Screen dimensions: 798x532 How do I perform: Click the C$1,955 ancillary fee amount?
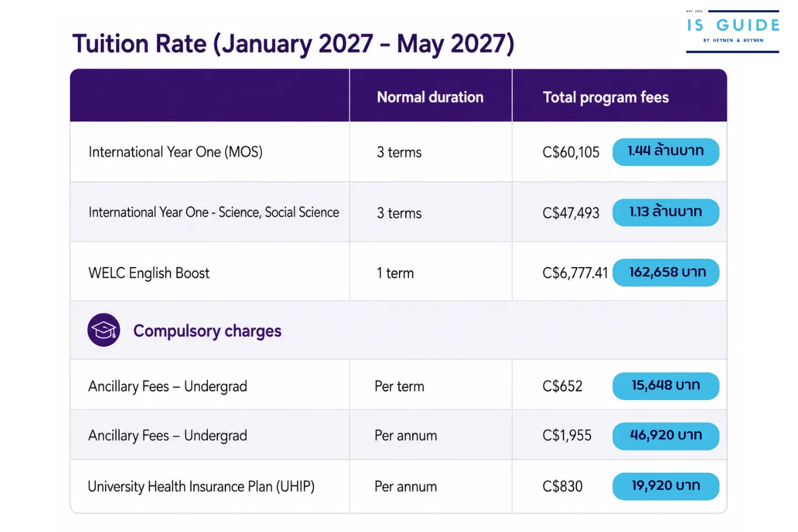pyautogui.click(x=567, y=436)
